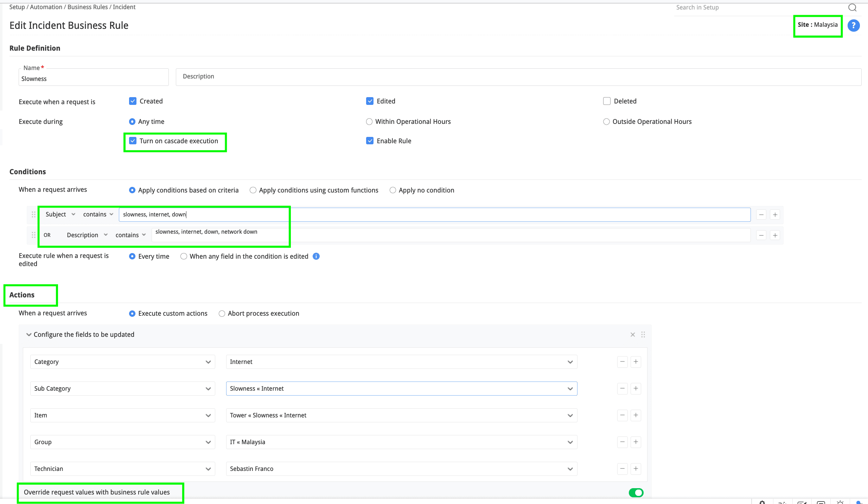Click the info icon beside condition edited option
868x504 pixels.
click(316, 256)
